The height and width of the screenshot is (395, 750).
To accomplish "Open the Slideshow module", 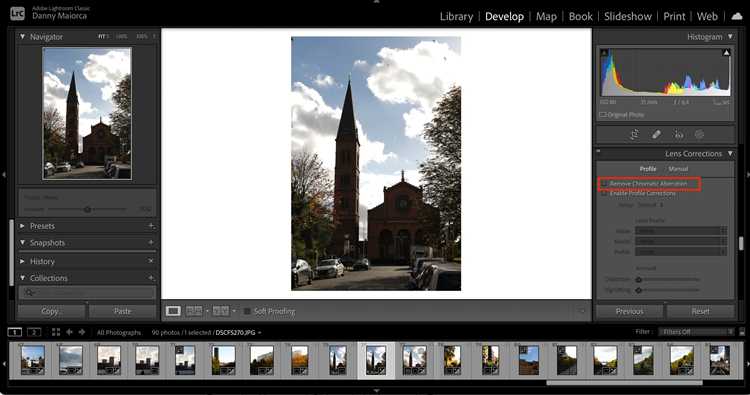I will pos(628,16).
